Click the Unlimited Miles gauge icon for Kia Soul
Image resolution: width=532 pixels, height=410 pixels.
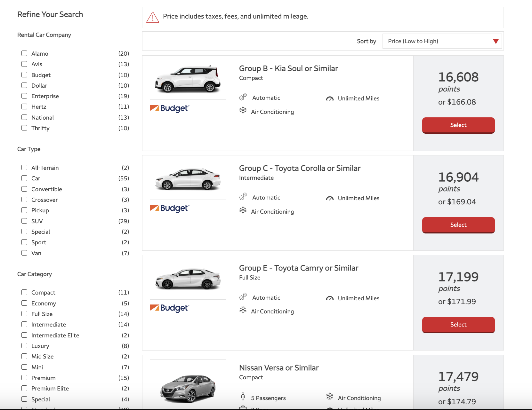tap(330, 99)
